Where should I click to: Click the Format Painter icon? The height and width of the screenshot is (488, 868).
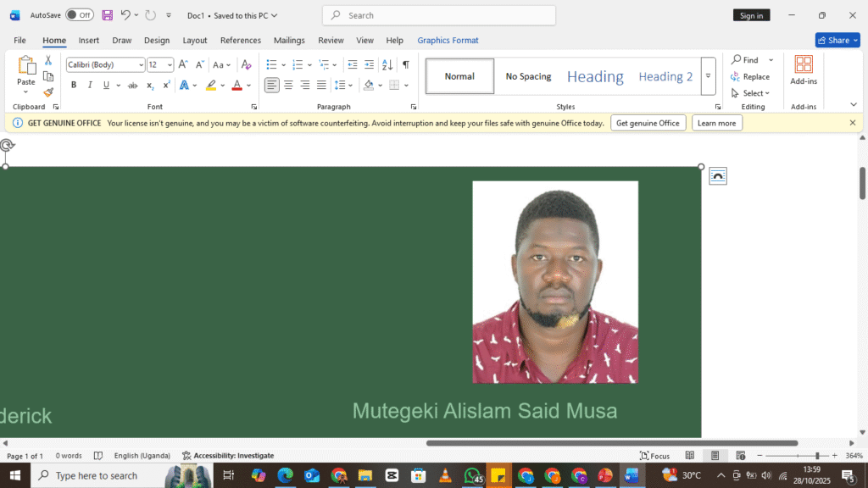48,92
